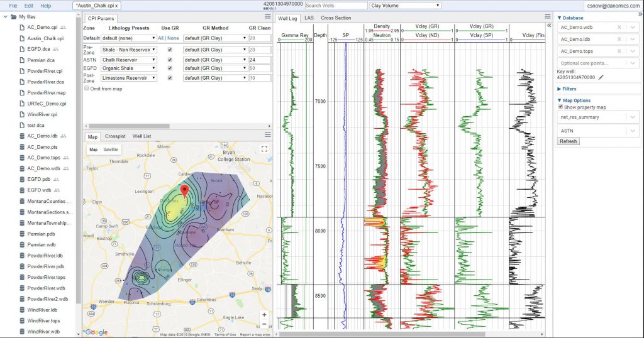Click the red well location pin
The width and height of the screenshot is (644, 338).
tap(185, 191)
